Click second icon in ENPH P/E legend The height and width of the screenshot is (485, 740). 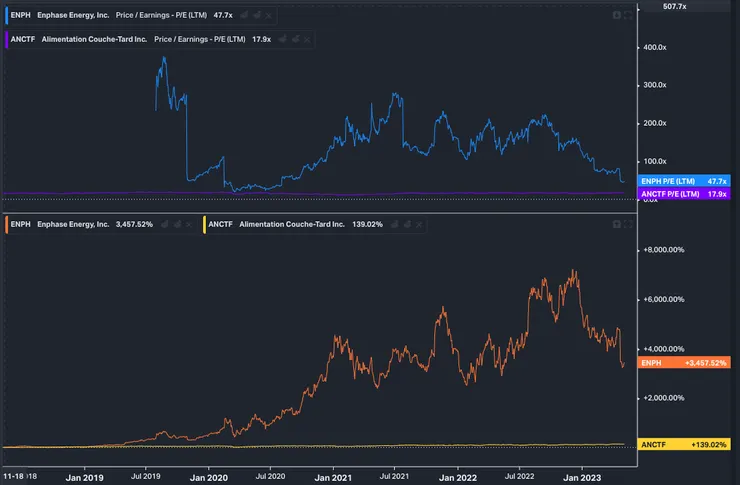(x=256, y=17)
